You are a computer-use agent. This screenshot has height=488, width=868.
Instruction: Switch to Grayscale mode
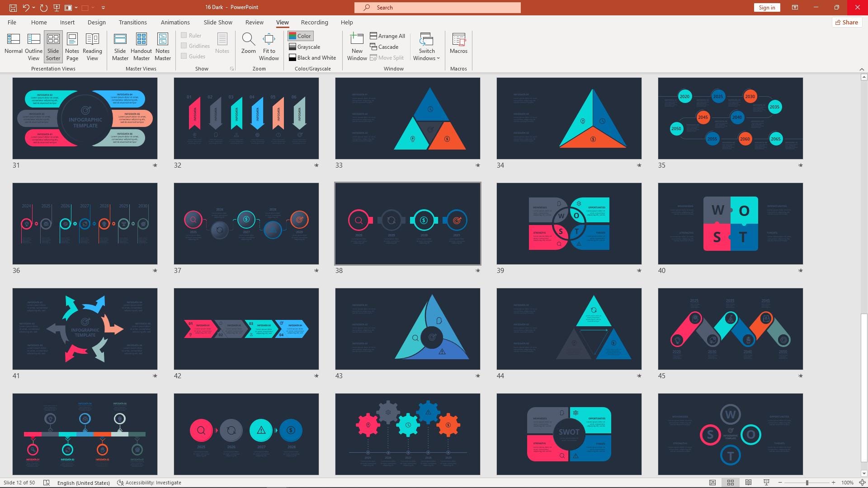coord(304,47)
